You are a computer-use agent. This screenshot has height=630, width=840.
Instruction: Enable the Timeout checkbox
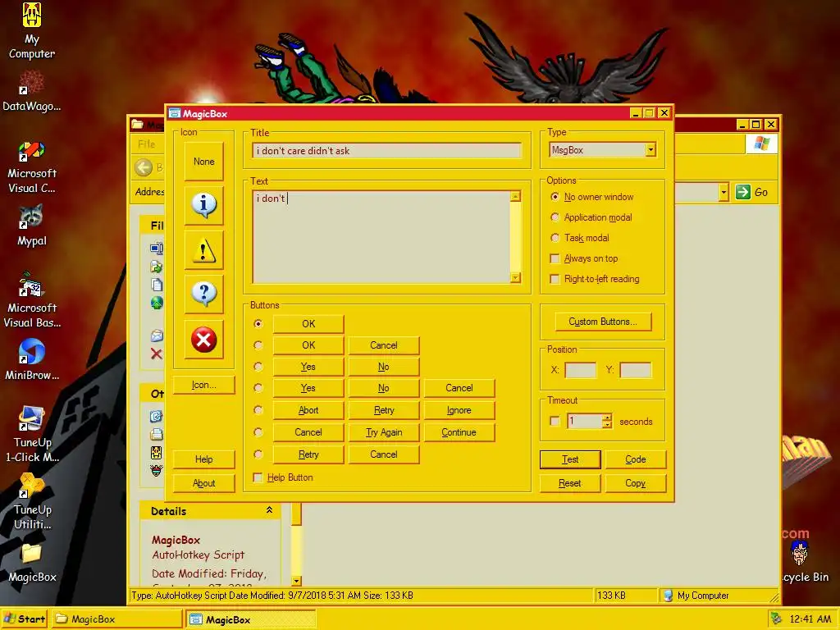555,421
